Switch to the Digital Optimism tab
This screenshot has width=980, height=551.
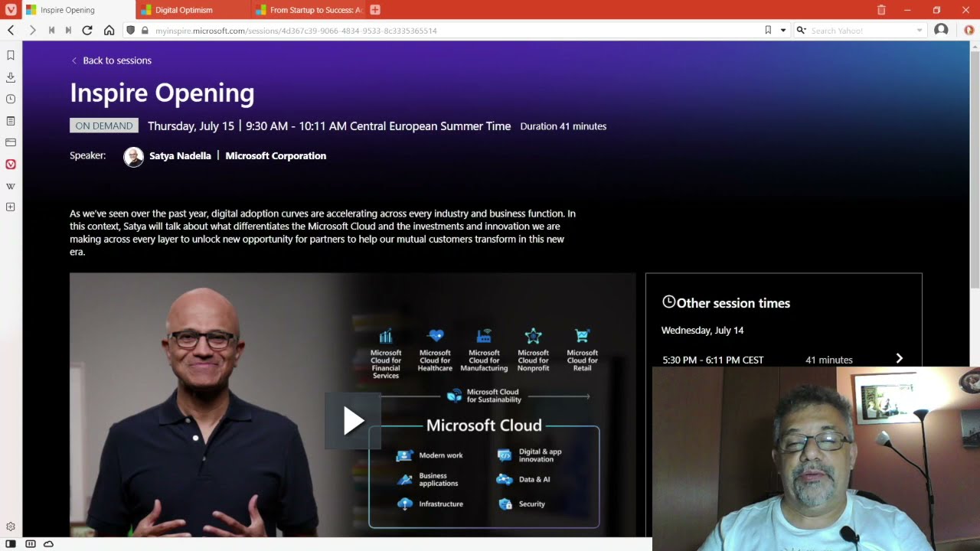coord(194,10)
